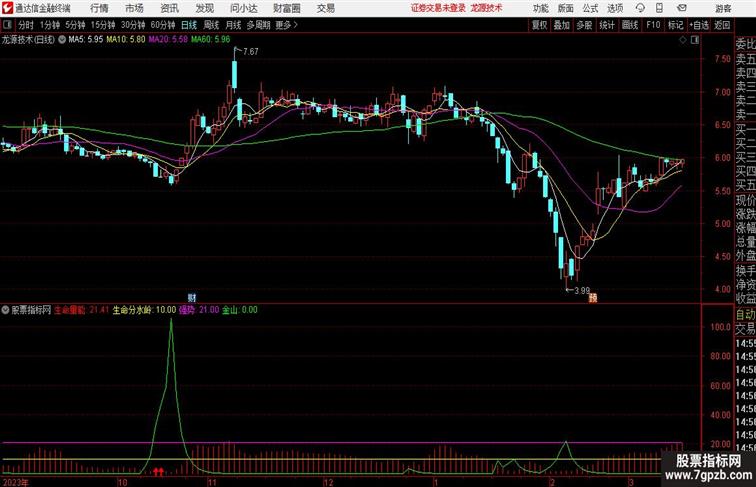Select the 日线 daily period tab

[189, 25]
